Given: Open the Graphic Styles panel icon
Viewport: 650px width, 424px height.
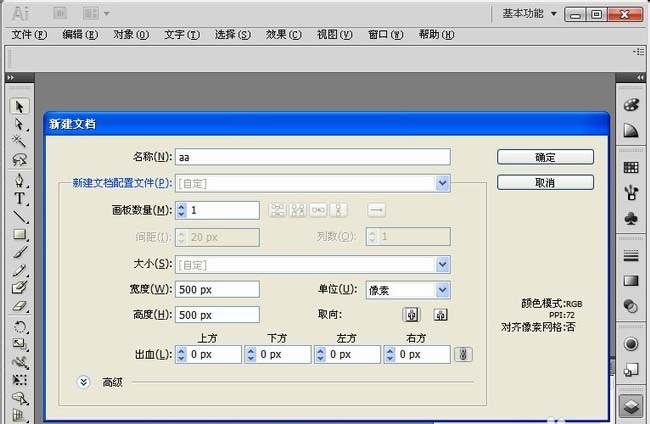Looking at the screenshot, I should click(x=631, y=369).
